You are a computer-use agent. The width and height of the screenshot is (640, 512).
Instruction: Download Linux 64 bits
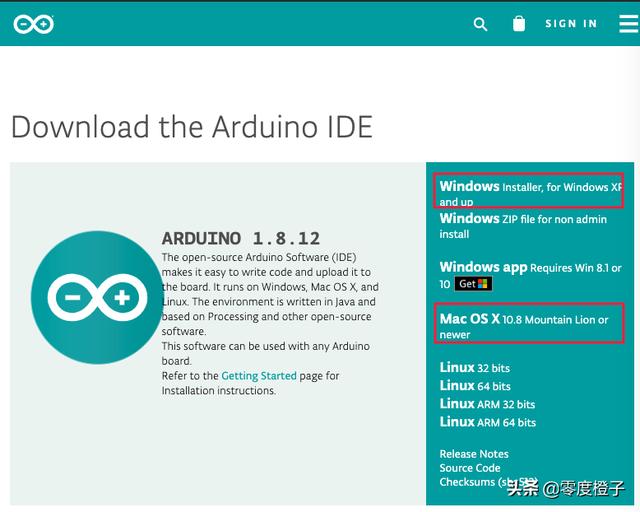pos(475,385)
